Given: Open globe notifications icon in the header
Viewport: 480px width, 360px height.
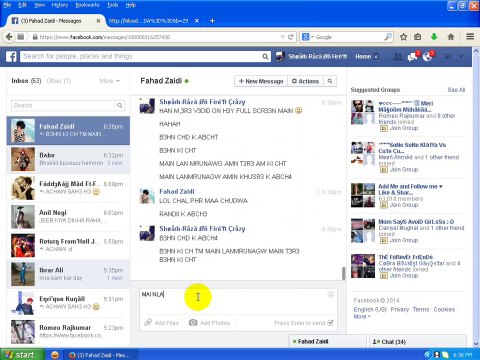Looking at the screenshot, I should [x=428, y=57].
